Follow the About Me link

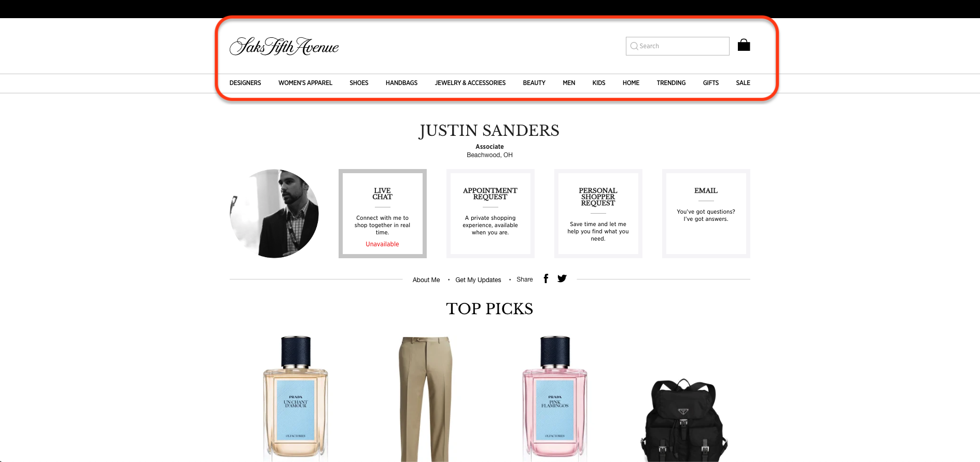tap(426, 280)
